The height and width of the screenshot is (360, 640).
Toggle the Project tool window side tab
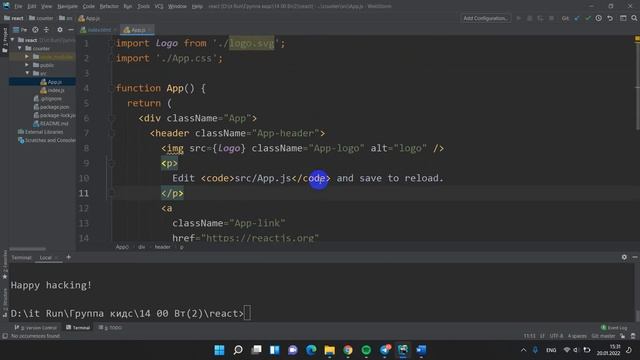(x=4, y=40)
